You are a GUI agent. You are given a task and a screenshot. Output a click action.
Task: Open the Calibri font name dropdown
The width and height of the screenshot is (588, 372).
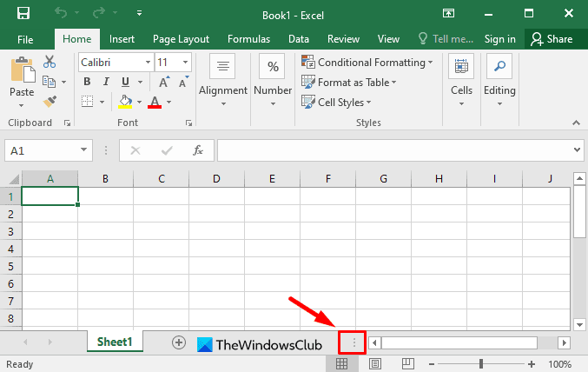point(116,63)
